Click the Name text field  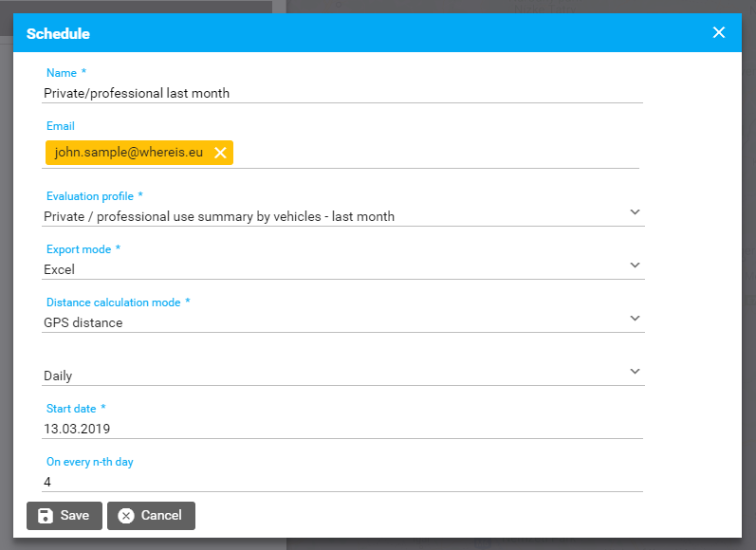[x=341, y=93]
